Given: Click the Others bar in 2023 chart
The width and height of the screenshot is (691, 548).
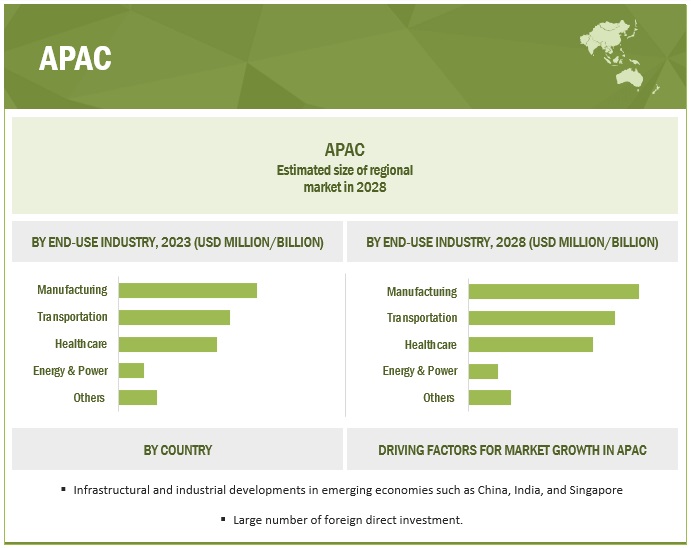Looking at the screenshot, I should point(138,398).
